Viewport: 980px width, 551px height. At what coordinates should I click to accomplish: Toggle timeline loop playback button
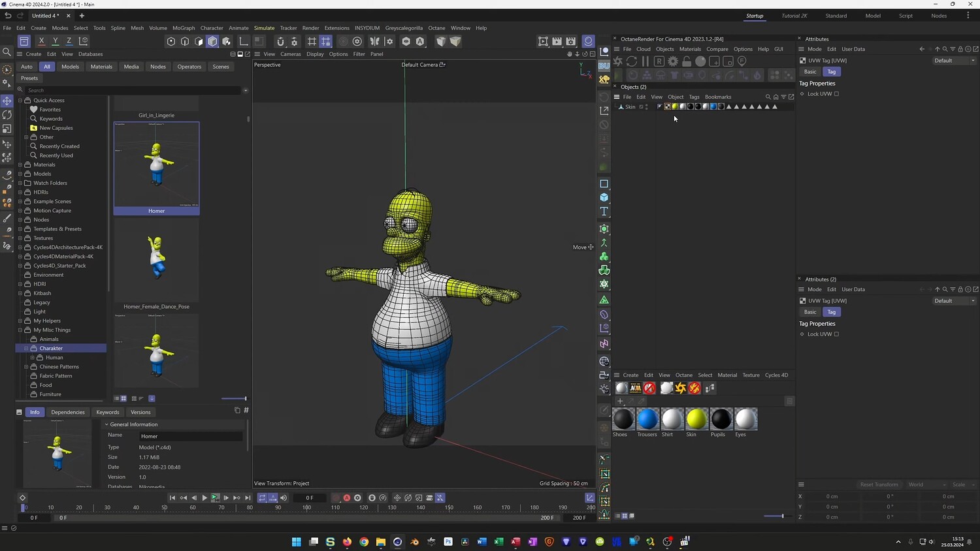262,497
